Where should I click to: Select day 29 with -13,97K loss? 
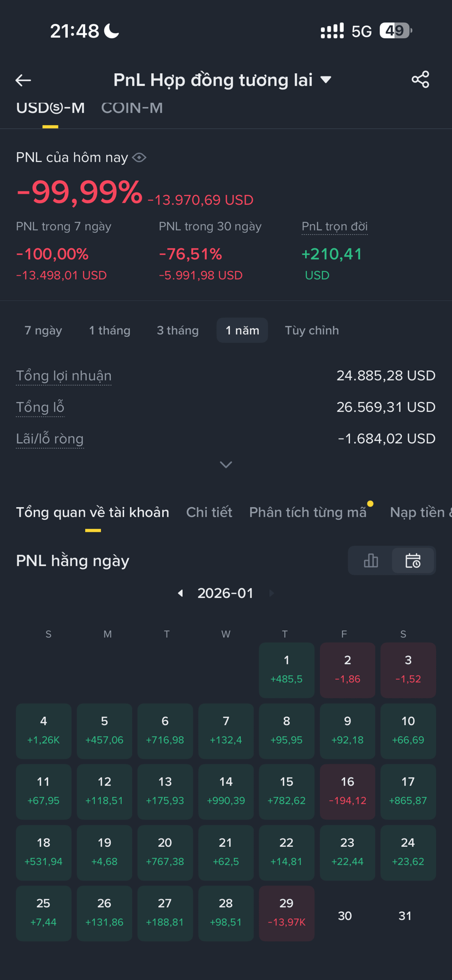pyautogui.click(x=287, y=913)
